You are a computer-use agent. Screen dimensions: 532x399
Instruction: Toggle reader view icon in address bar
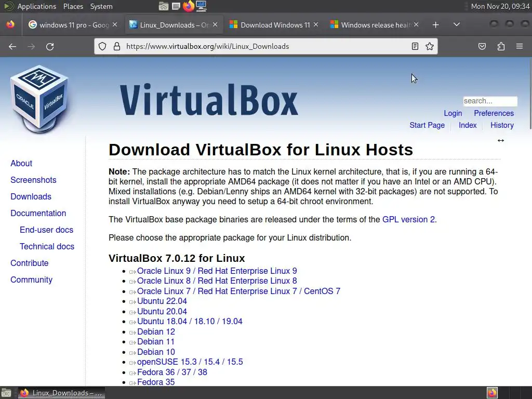pyautogui.click(x=415, y=46)
